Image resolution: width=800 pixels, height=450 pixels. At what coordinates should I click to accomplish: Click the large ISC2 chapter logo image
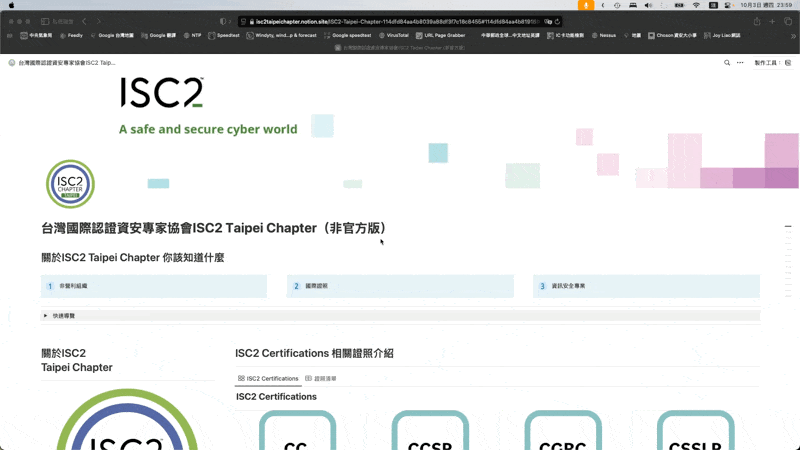128,419
